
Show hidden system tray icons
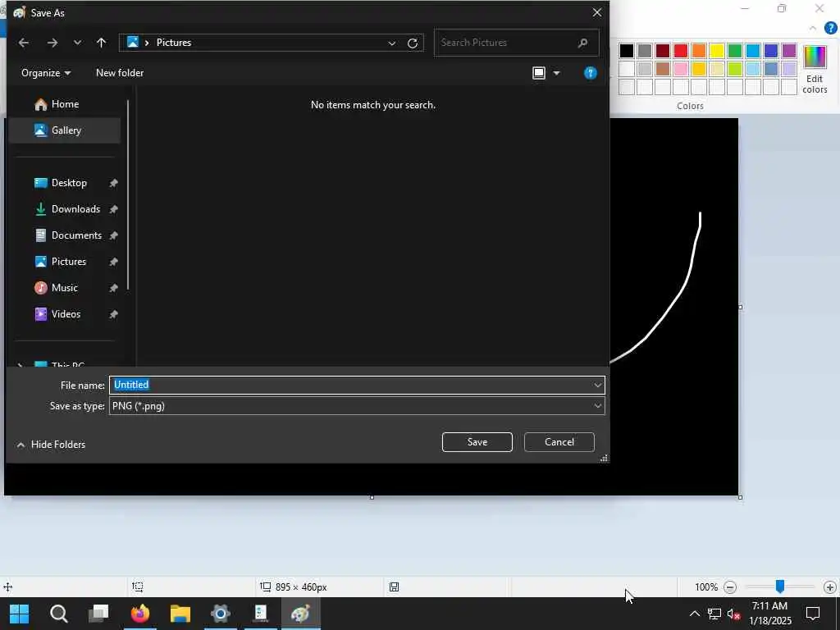[694, 614]
